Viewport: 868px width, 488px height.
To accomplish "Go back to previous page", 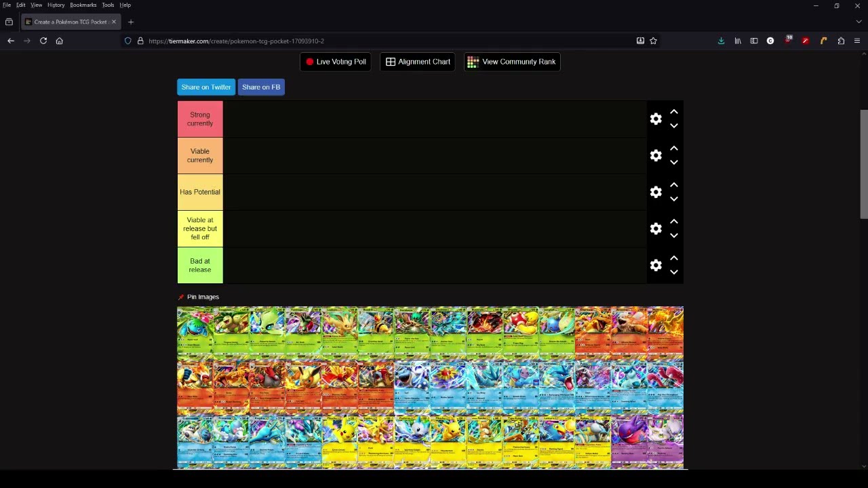I will (11, 41).
